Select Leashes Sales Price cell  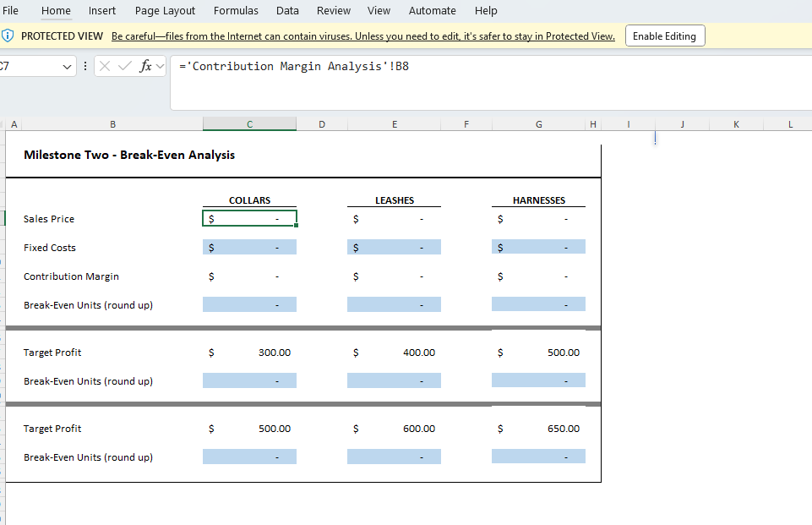(x=394, y=219)
